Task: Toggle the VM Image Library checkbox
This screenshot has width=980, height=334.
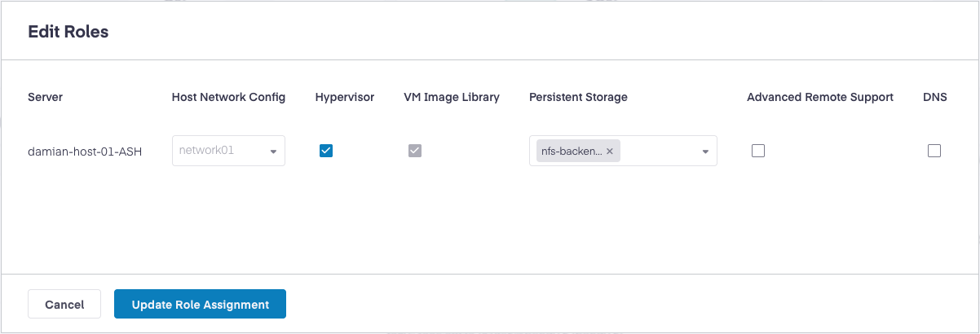Action: pos(415,151)
